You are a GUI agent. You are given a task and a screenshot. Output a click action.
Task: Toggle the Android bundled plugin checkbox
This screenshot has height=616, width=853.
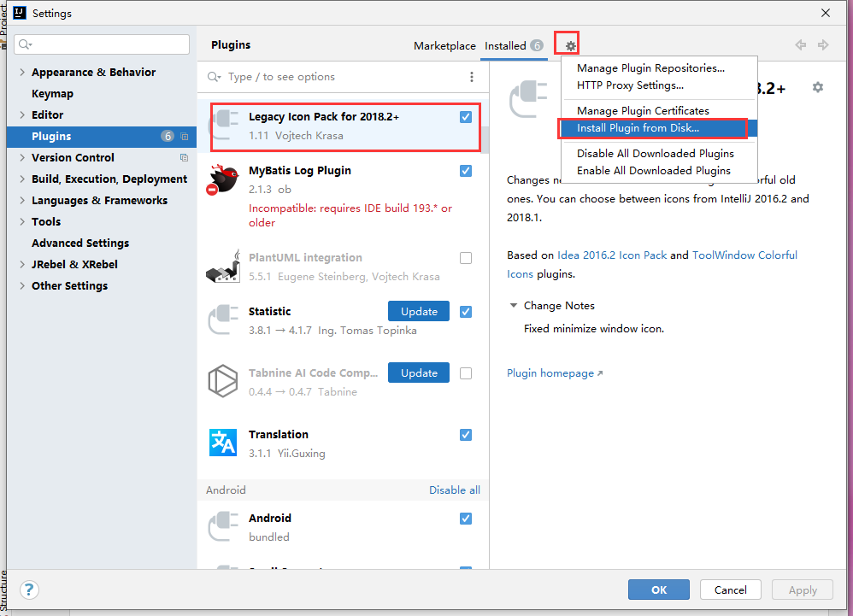coord(466,519)
